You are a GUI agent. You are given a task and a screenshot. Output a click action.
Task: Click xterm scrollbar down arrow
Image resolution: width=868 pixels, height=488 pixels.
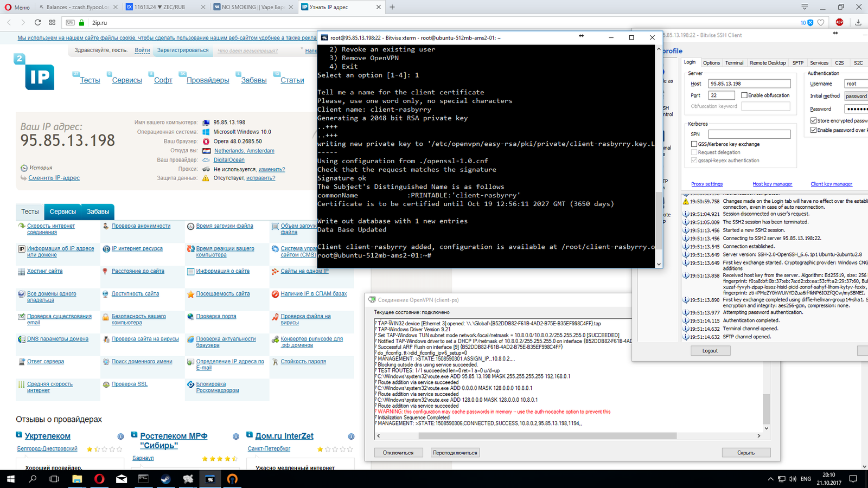[659, 264]
